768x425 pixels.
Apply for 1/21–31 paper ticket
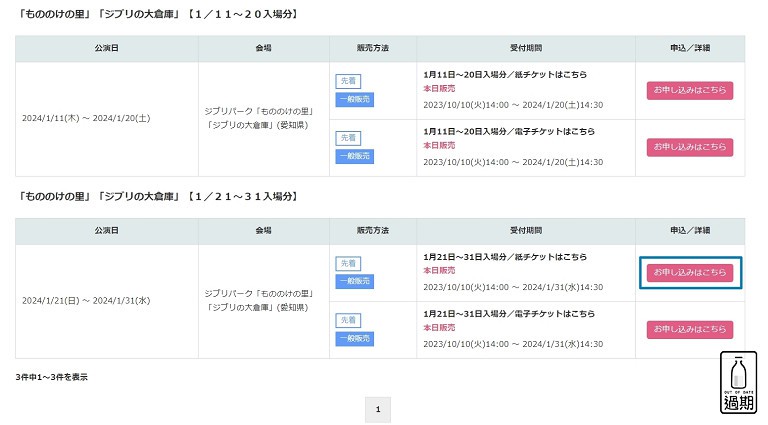point(690,273)
